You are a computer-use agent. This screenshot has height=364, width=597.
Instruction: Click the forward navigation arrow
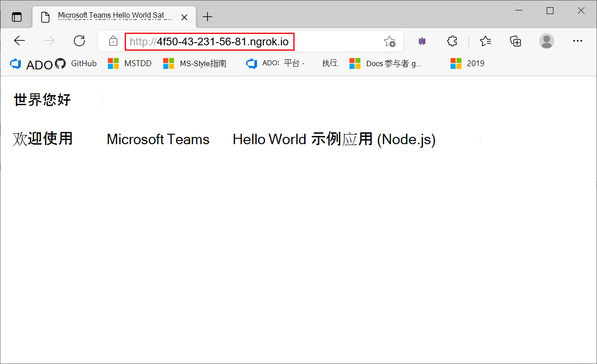point(49,41)
